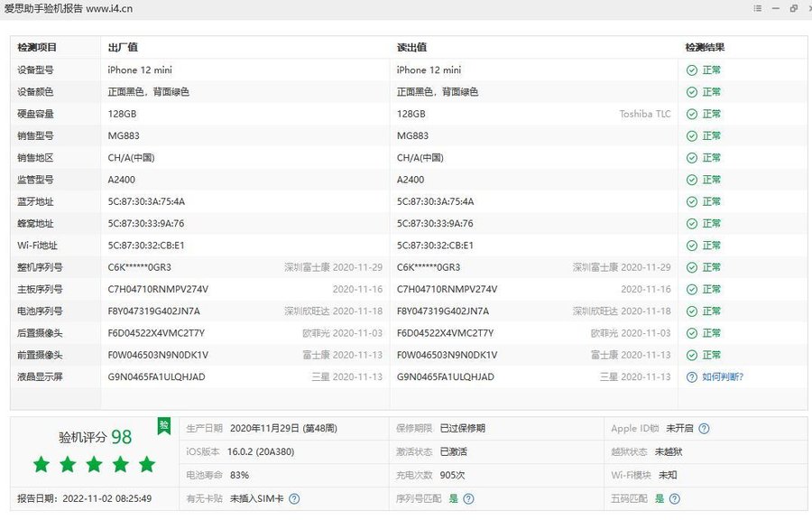Click the green check icon in Wi-Fi地址 row
Screen dimensions: 812x520
tap(691, 246)
